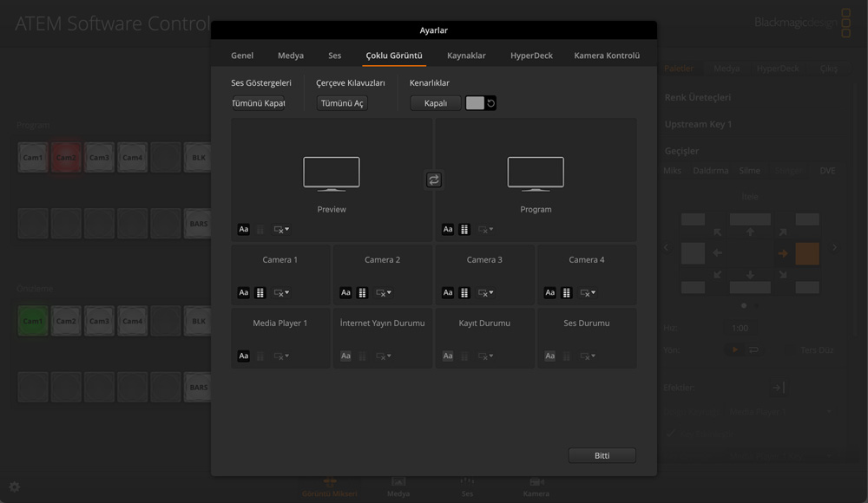Toggle the audio meter on Camera 4
868x503 pixels.
(x=567, y=293)
